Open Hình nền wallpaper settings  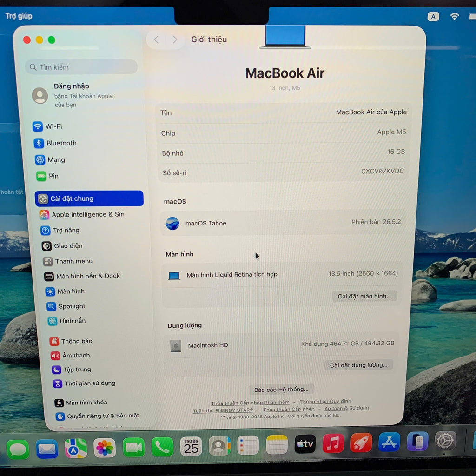point(67,321)
